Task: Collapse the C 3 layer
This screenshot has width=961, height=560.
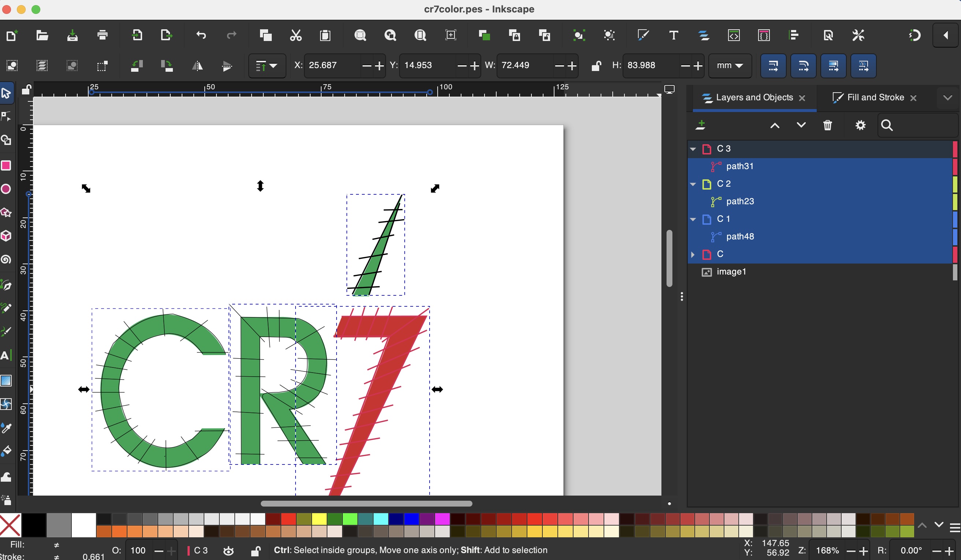Action: pyautogui.click(x=693, y=149)
